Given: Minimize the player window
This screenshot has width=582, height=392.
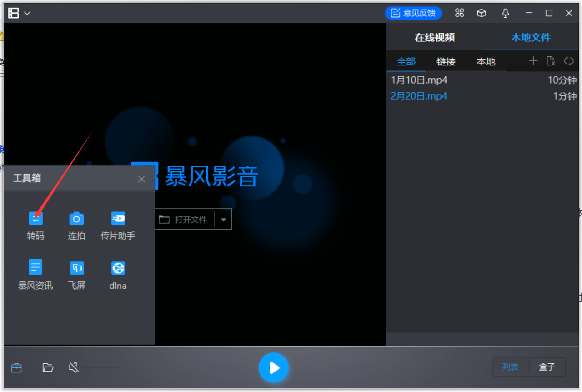Looking at the screenshot, I should (x=529, y=13).
